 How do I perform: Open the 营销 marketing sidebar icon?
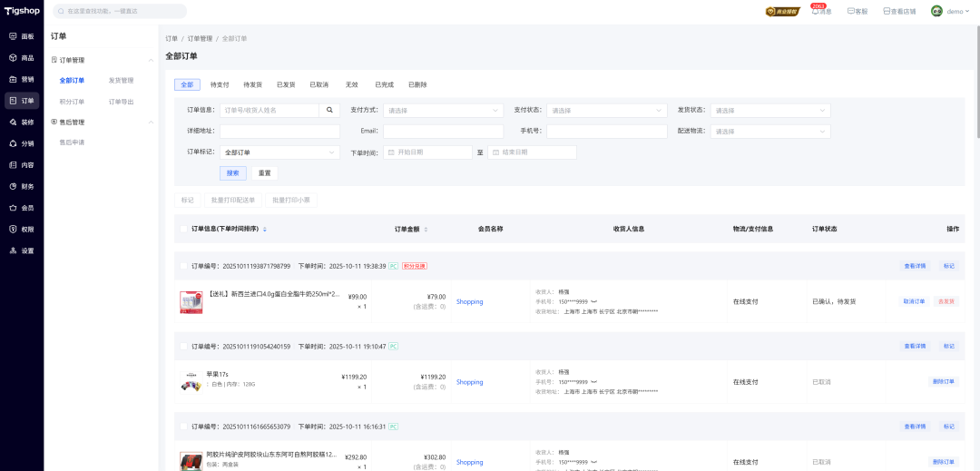pos(13,79)
